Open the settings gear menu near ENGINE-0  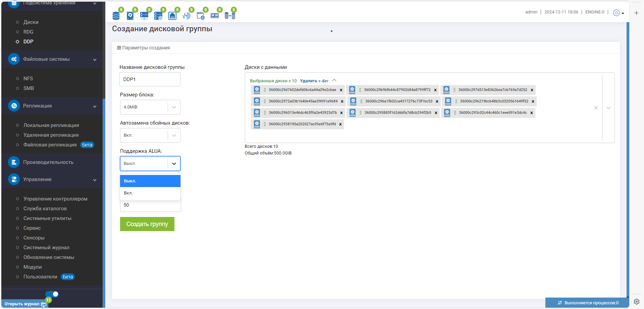point(618,13)
